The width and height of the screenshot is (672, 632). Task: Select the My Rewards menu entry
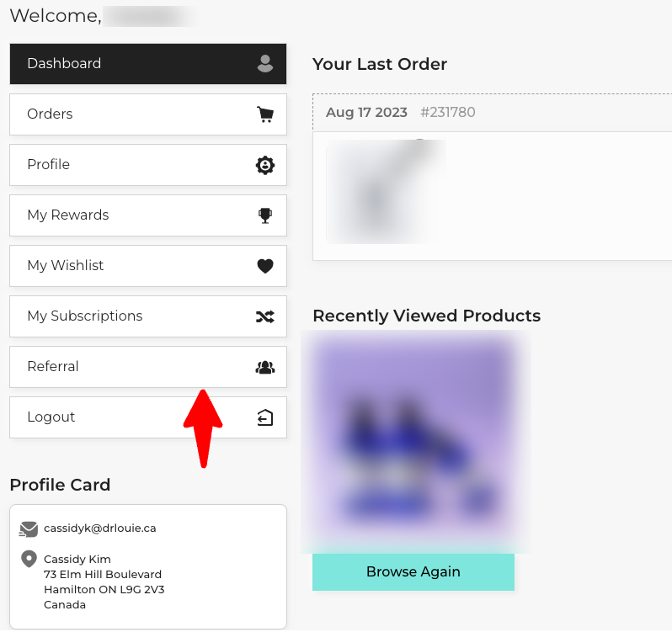click(148, 215)
